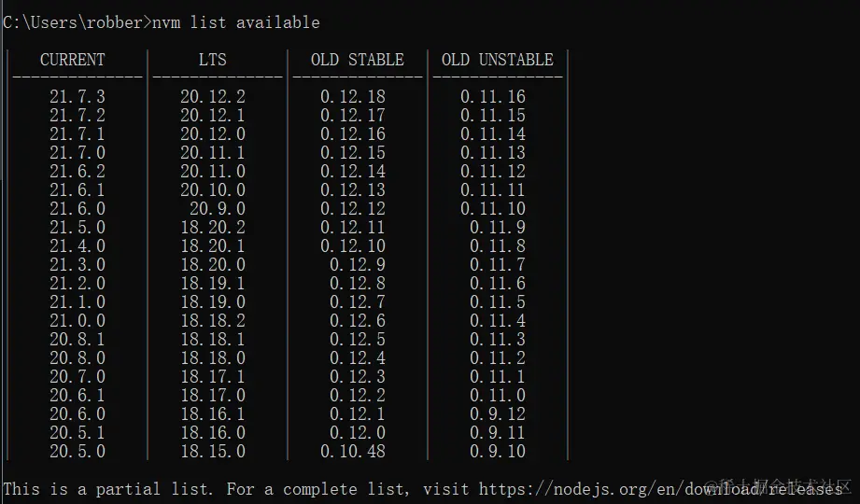Select old stable version 0.12.15
860x504 pixels.
(x=353, y=153)
